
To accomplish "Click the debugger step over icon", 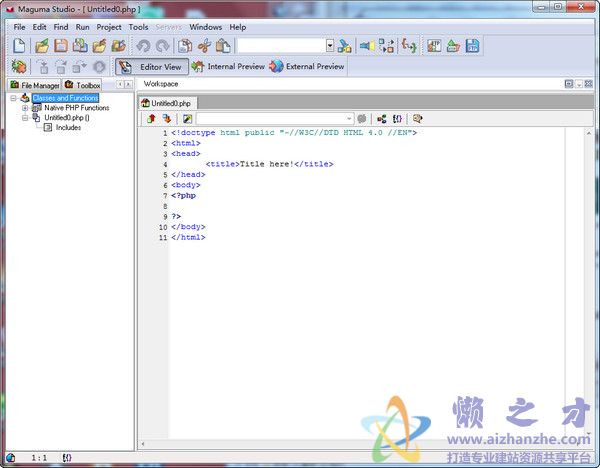I will (x=61, y=67).
